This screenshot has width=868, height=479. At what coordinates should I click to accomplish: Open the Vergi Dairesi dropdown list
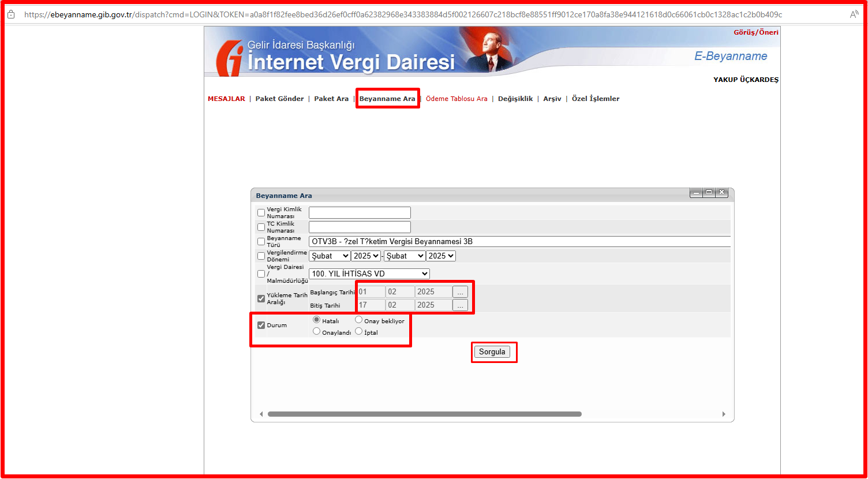click(369, 274)
